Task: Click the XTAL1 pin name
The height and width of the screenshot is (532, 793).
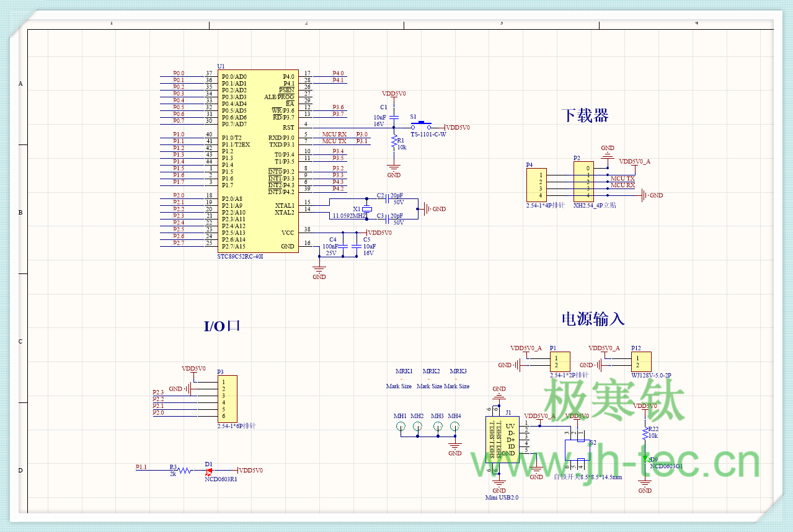Action: 285,205
